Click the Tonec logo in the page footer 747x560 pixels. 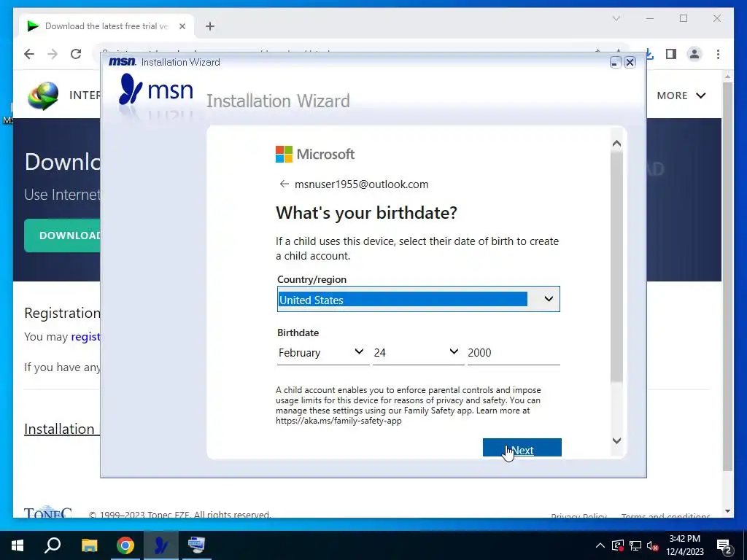pyautogui.click(x=47, y=512)
